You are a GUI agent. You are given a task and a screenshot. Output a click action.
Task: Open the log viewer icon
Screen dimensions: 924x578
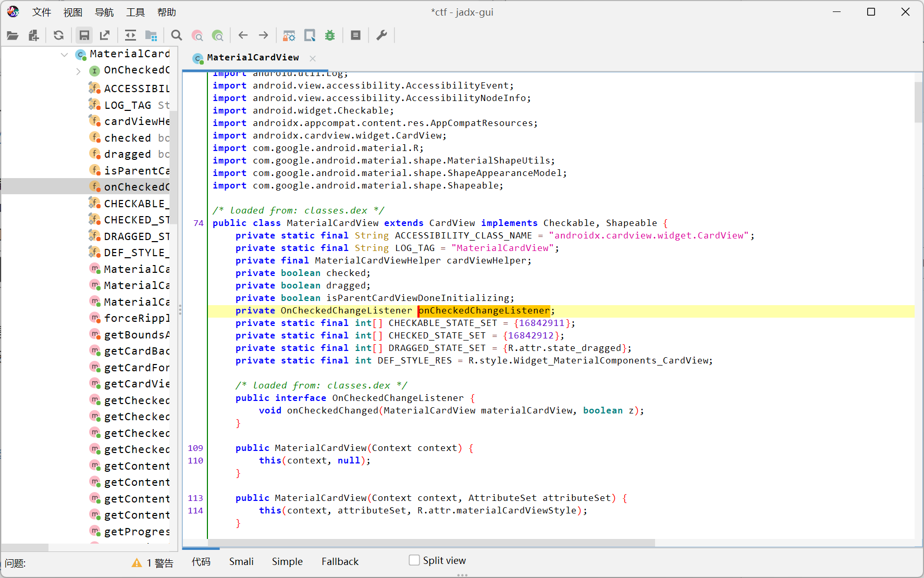click(356, 35)
